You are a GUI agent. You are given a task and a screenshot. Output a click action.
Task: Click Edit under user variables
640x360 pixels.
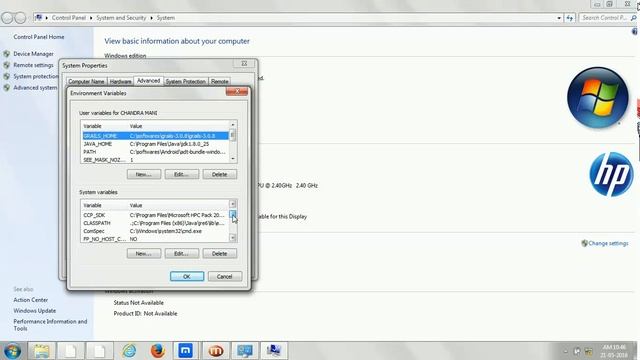click(x=182, y=174)
